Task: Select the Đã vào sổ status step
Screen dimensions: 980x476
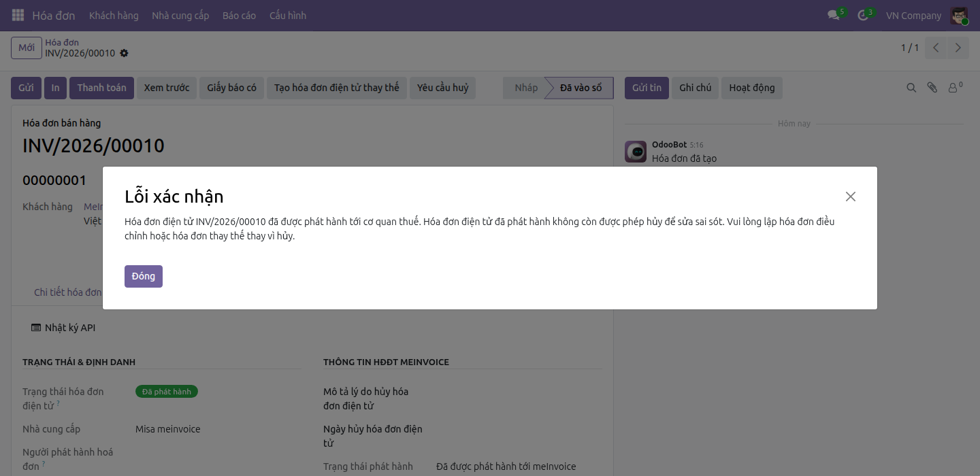Action: click(x=581, y=88)
